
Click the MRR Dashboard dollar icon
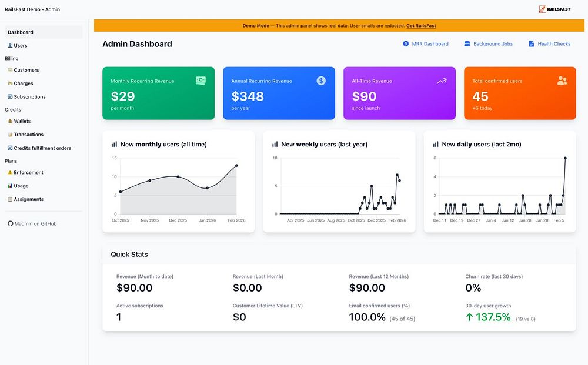[406, 44]
